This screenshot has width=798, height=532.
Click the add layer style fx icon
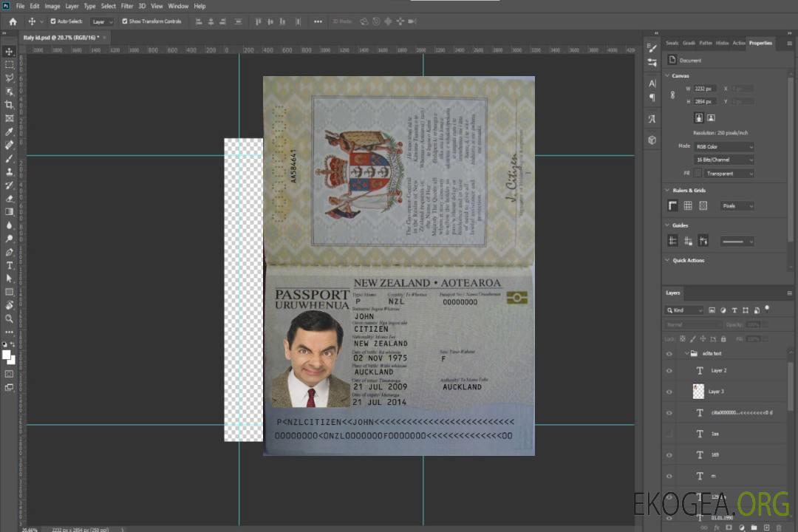(x=717, y=528)
